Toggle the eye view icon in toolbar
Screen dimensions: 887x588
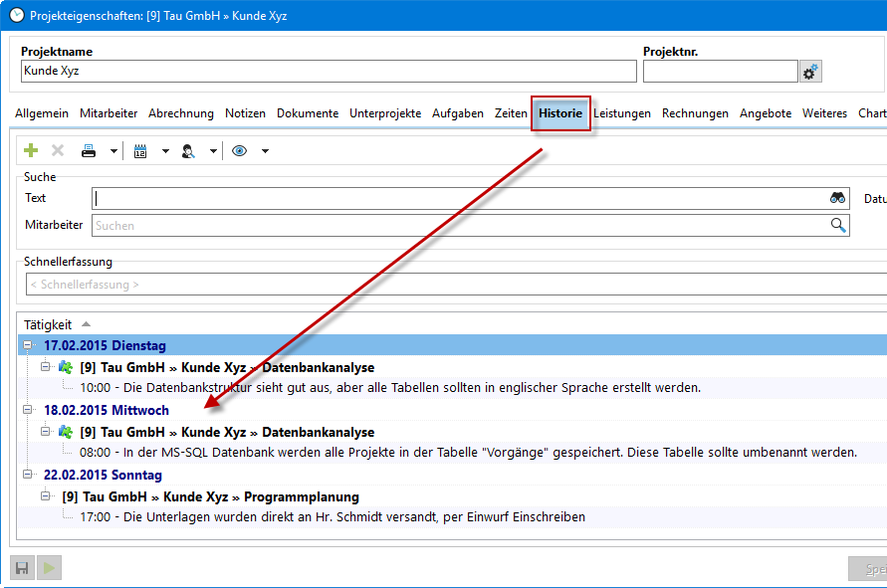239,151
